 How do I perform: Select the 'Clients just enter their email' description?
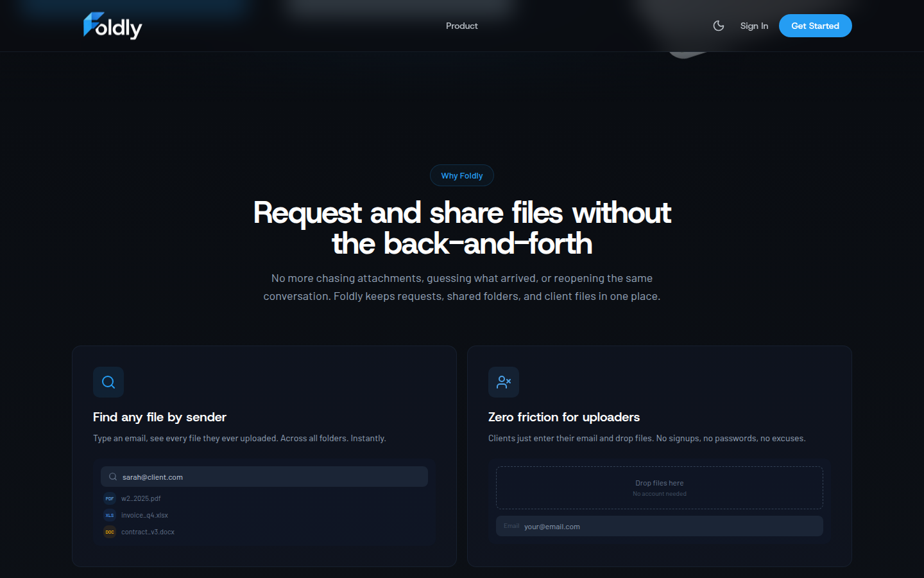point(647,438)
